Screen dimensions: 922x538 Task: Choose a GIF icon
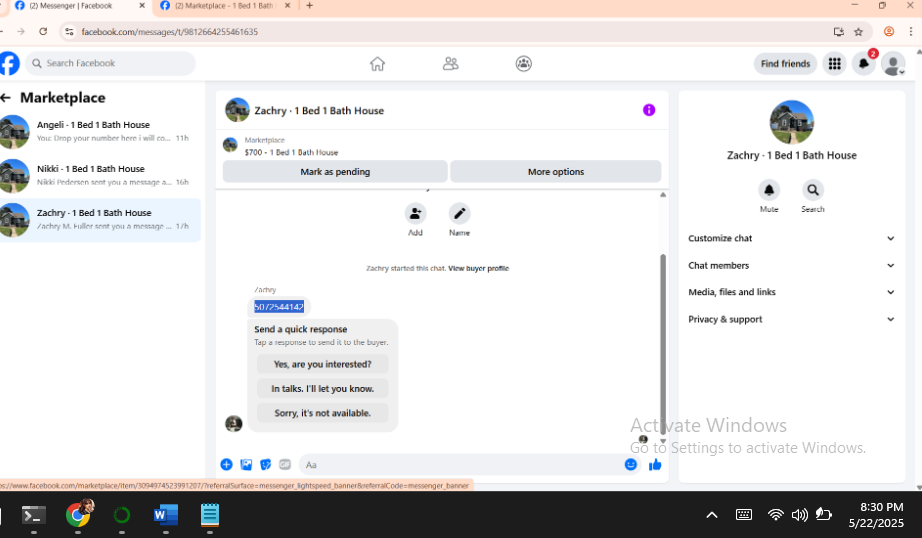click(285, 465)
